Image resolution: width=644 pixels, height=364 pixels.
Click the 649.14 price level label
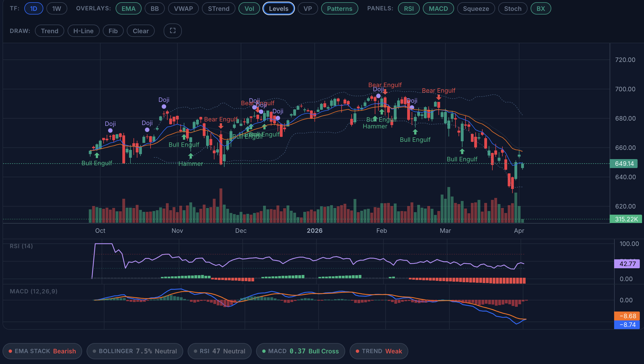(624, 164)
